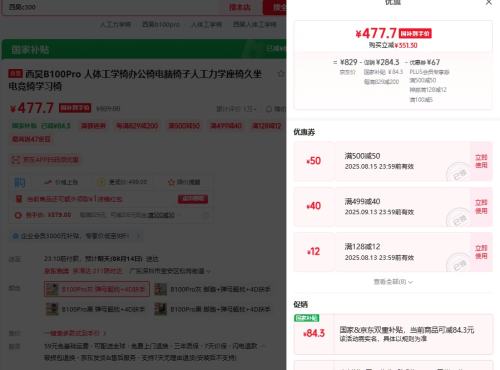This screenshot has height=370, width=500.
Task: Select B100Pro灰 弹弓腰枕+4D扶手 option
Action: (97, 289)
